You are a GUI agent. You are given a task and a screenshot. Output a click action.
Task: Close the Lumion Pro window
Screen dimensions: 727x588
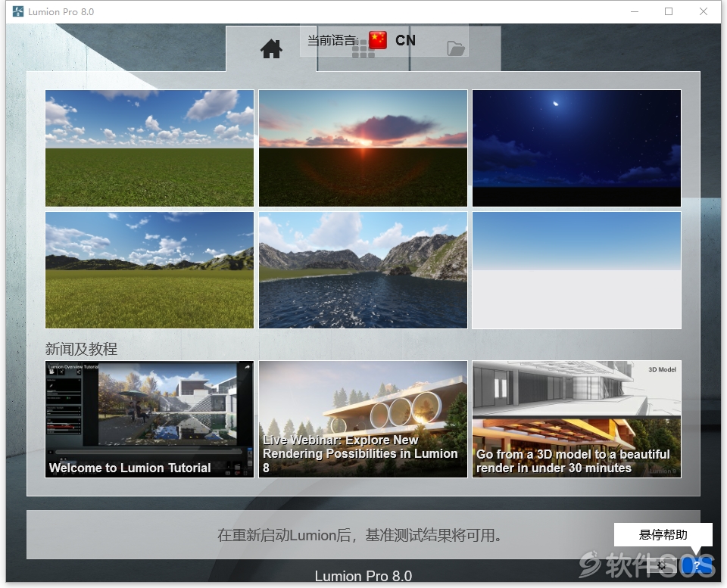coord(704,11)
